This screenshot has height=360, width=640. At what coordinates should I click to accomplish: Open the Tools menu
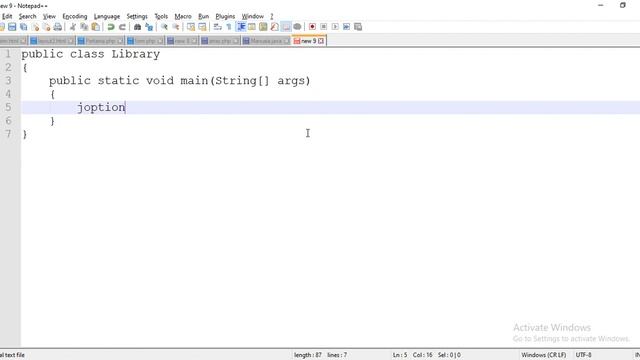click(161, 16)
